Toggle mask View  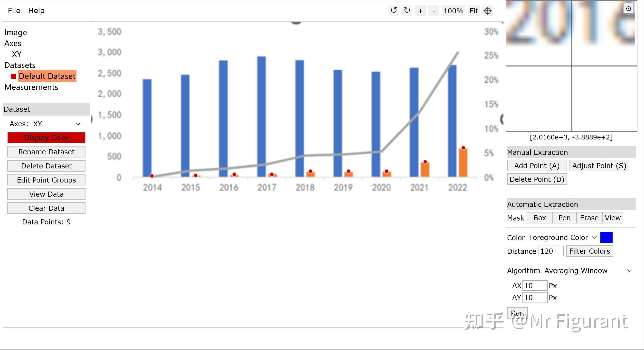pyautogui.click(x=613, y=218)
